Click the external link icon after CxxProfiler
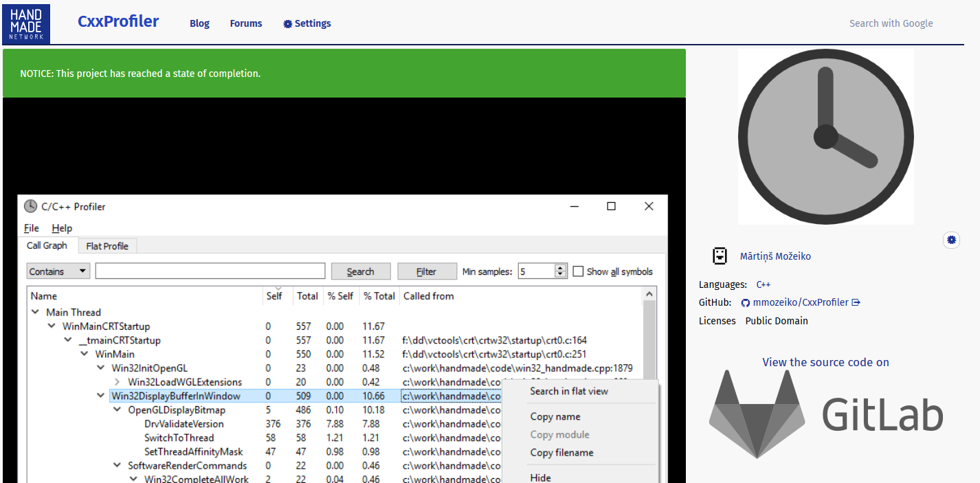This screenshot has width=980, height=483. 856,302
